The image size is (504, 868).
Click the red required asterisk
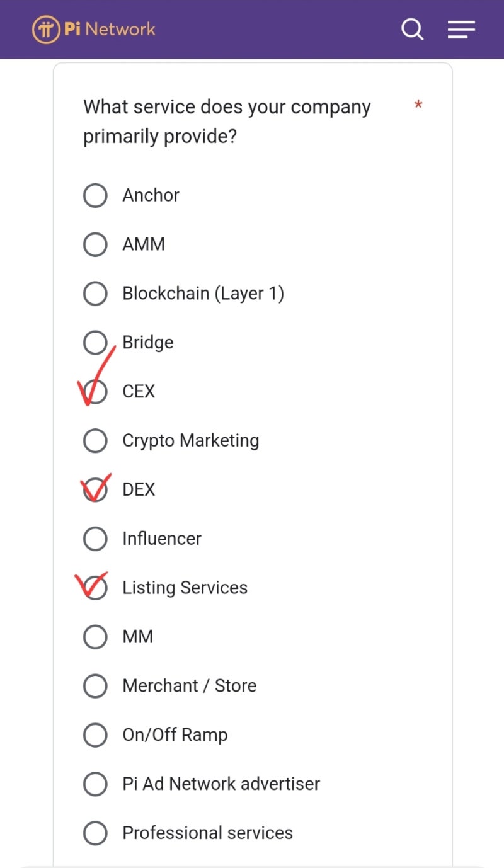point(418,105)
